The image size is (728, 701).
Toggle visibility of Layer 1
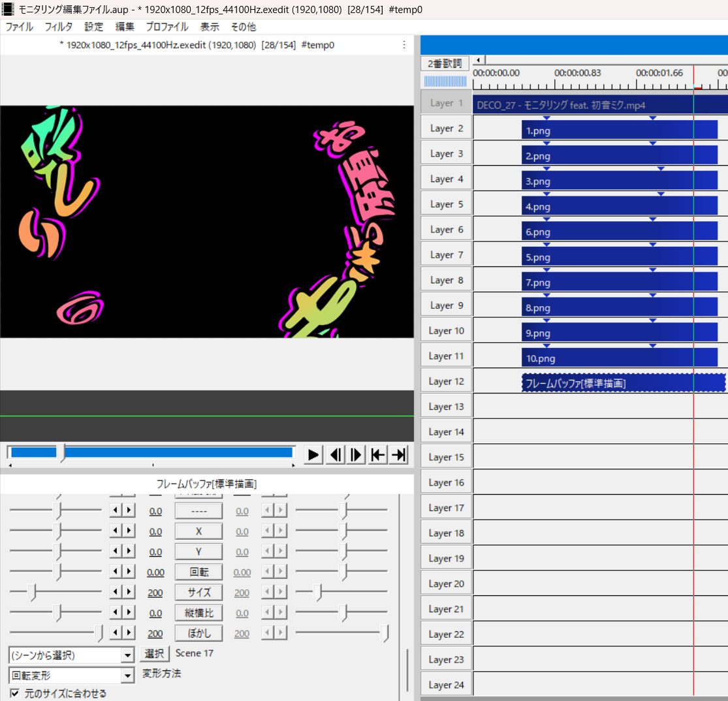coord(446,103)
